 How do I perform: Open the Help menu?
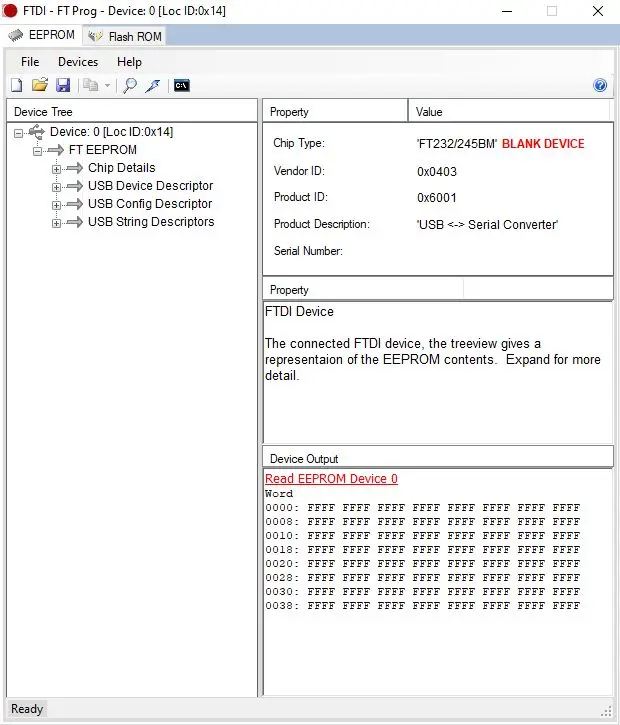(x=129, y=61)
